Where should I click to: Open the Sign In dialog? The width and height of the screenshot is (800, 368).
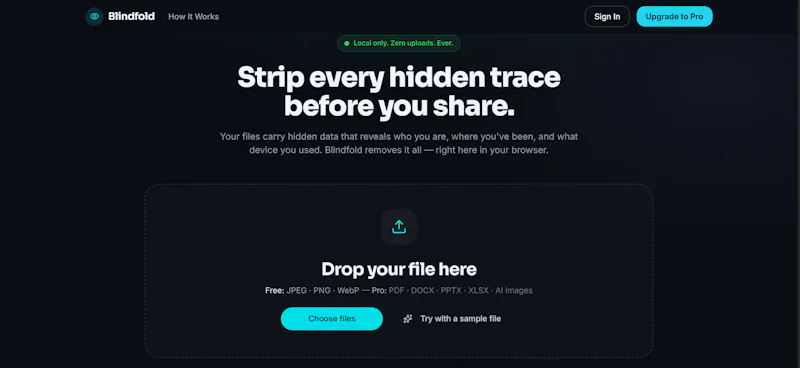tap(607, 16)
